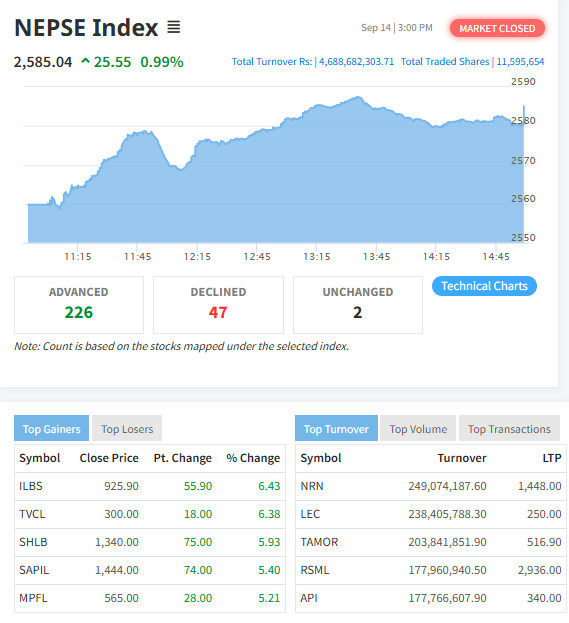Screen dimensions: 569x623
Task: Open the SAPIL symbol in Top Gainers
Action: pyautogui.click(x=34, y=570)
